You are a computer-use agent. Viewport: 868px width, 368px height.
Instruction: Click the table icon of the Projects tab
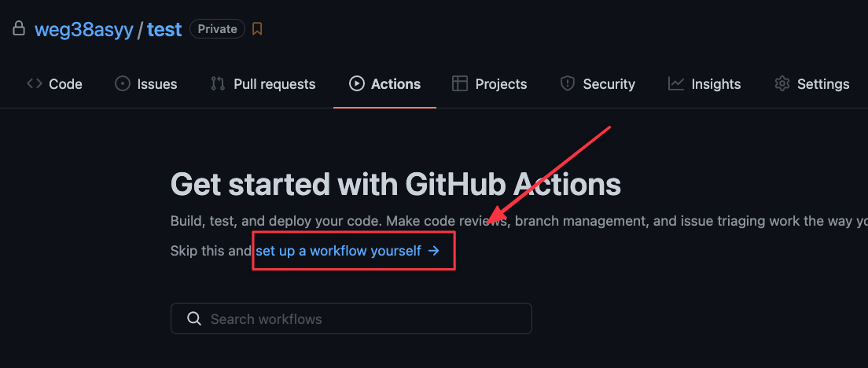pyautogui.click(x=459, y=83)
